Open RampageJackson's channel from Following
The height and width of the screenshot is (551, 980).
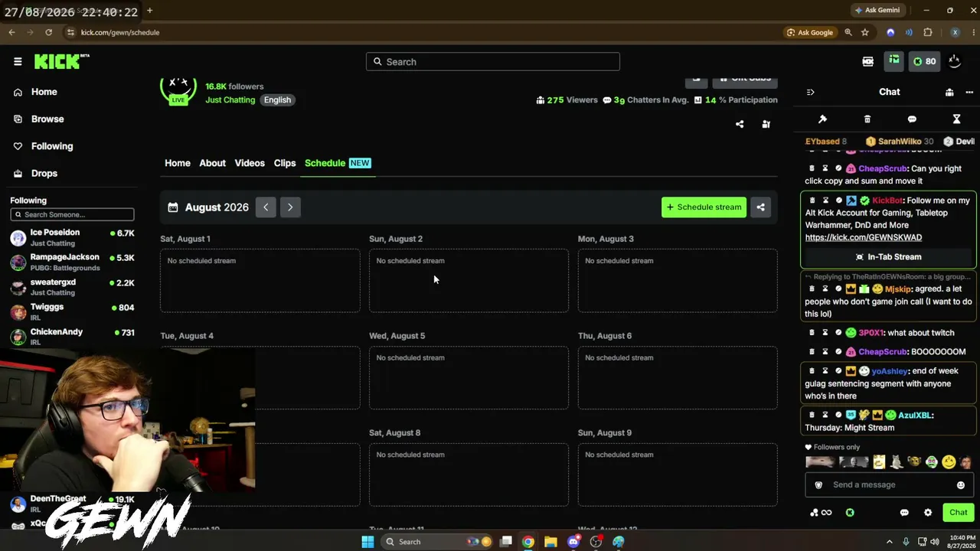click(x=72, y=262)
